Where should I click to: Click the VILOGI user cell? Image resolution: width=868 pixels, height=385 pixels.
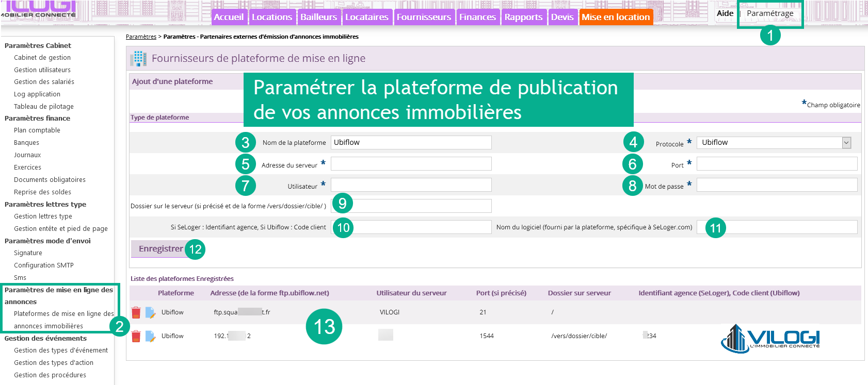[390, 312]
